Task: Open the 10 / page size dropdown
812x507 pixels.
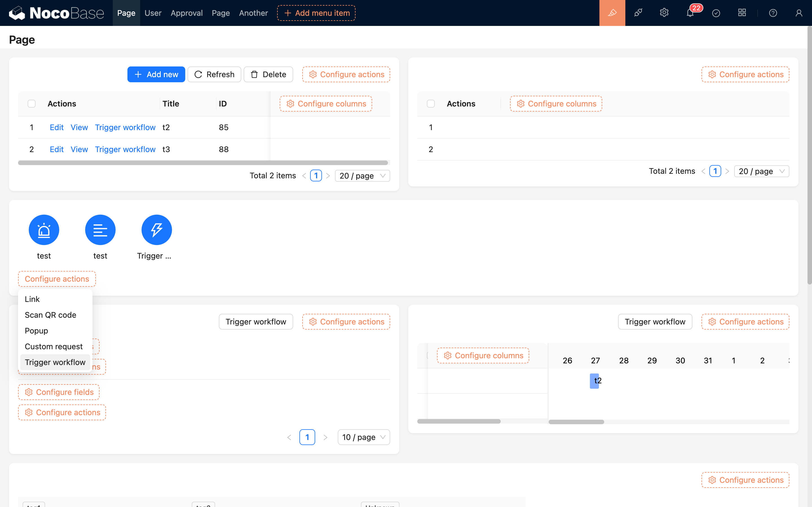Action: (363, 437)
